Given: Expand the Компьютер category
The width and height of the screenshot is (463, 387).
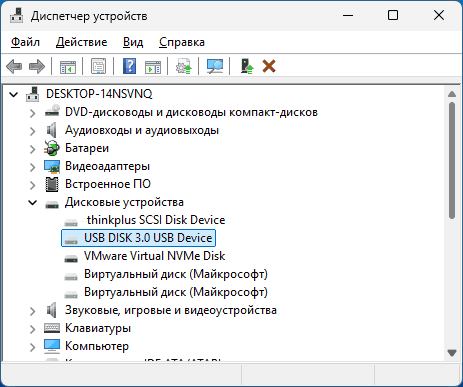Looking at the screenshot, I should tap(32, 347).
